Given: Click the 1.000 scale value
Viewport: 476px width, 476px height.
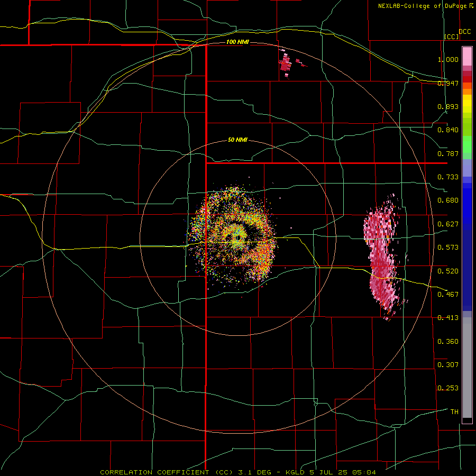Looking at the screenshot, I should [448, 59].
